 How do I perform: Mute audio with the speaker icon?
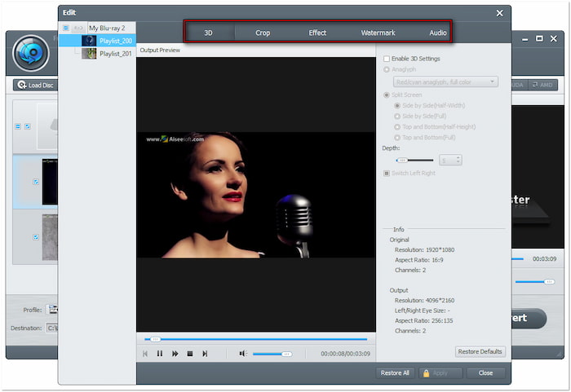tap(242, 354)
